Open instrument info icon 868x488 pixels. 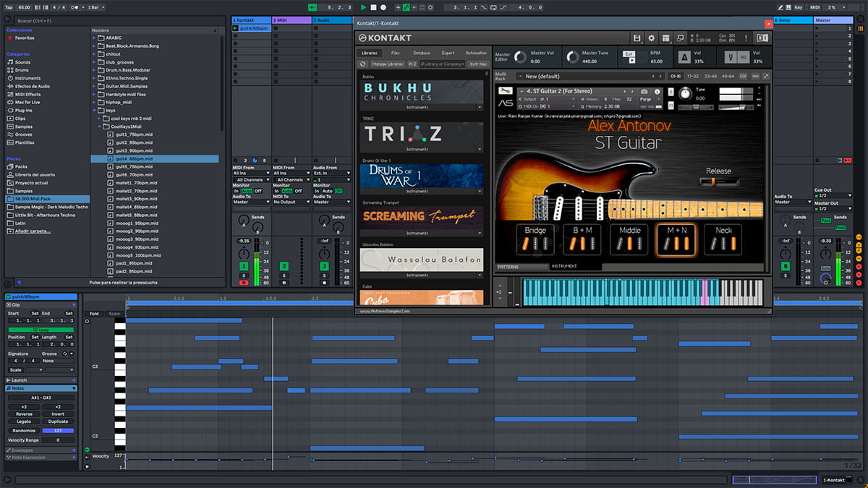click(x=658, y=92)
